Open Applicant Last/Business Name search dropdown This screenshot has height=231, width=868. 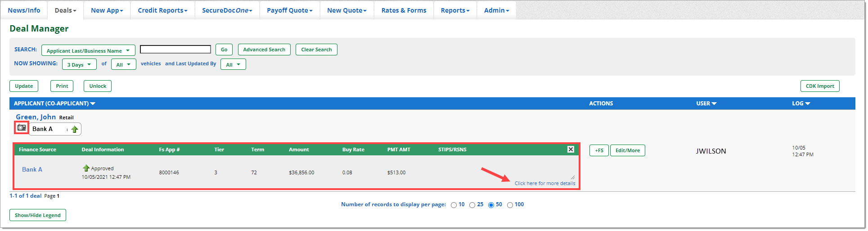[88, 50]
